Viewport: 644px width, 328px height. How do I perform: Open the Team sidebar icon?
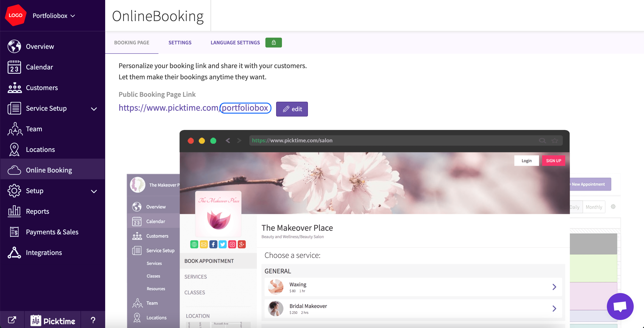(x=15, y=129)
